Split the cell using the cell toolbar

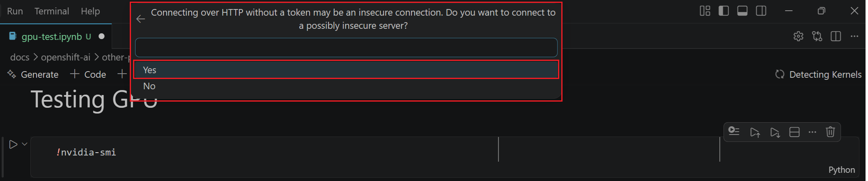(795, 132)
